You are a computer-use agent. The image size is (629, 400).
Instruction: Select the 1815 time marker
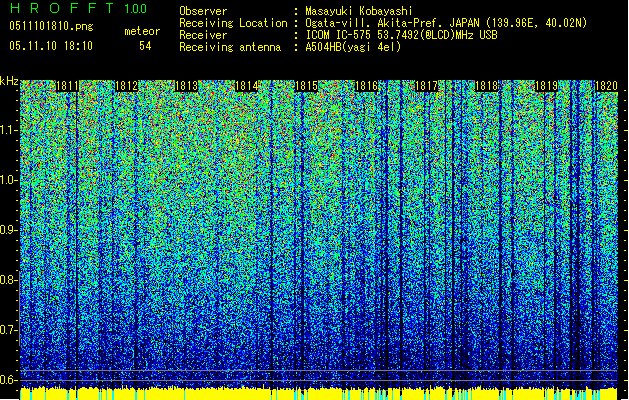306,86
